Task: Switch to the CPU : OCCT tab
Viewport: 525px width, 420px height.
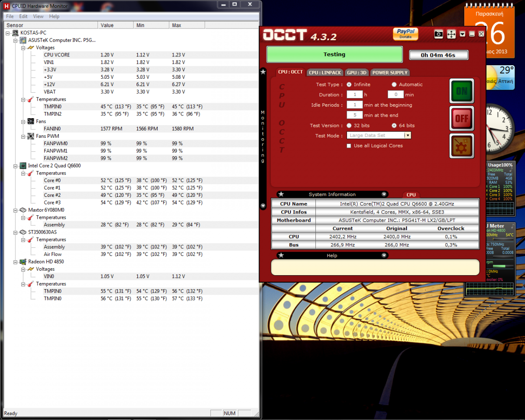Action: (290, 72)
